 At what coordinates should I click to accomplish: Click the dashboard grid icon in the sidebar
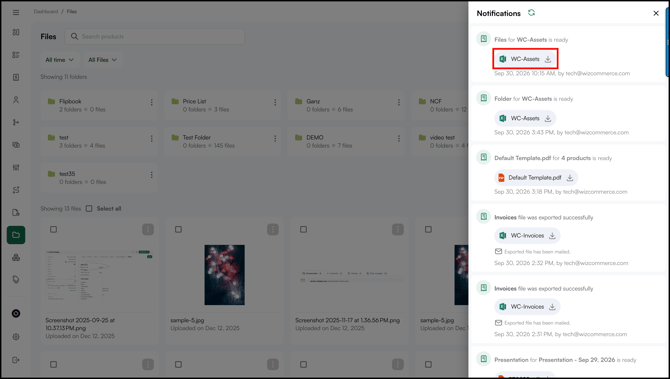tap(16, 32)
